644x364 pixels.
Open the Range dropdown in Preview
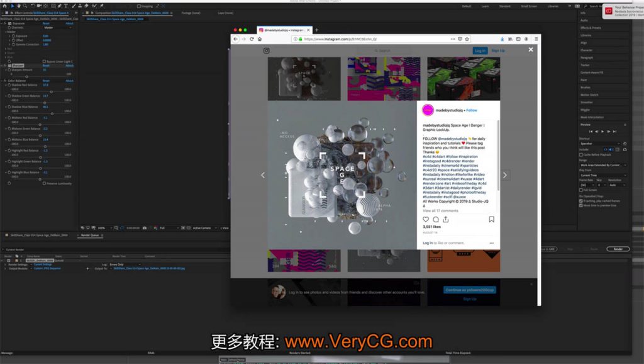(603, 165)
